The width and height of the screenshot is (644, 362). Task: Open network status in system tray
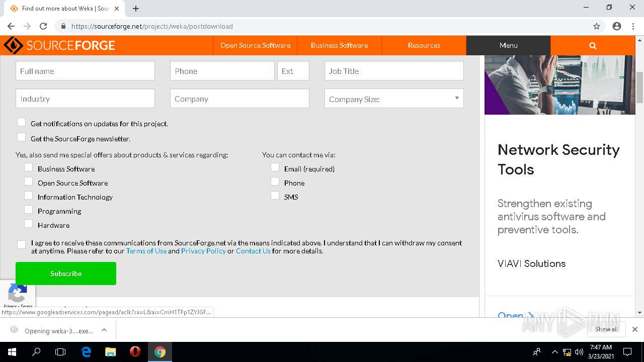[567, 352]
